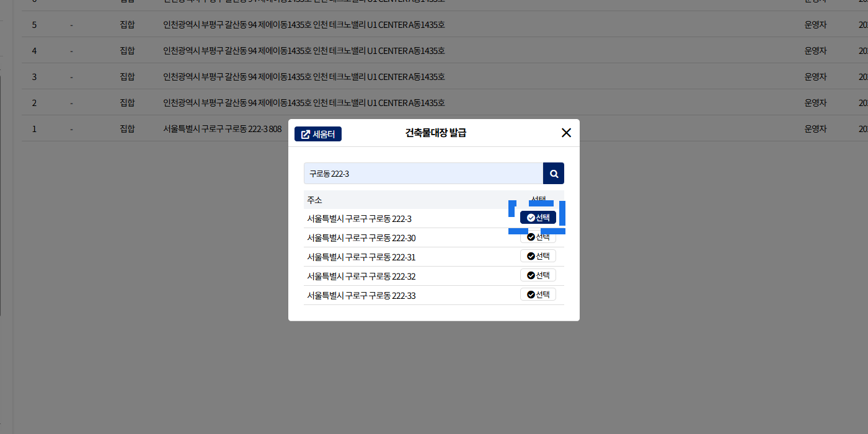868x434 pixels.
Task: Click address text 서울특별시 구로구 구로동 222-30
Action: [361, 238]
